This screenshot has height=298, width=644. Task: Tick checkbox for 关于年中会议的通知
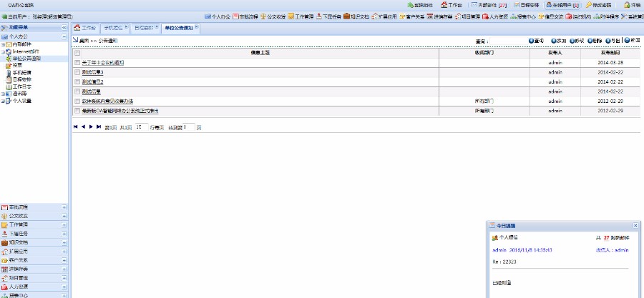tap(77, 62)
